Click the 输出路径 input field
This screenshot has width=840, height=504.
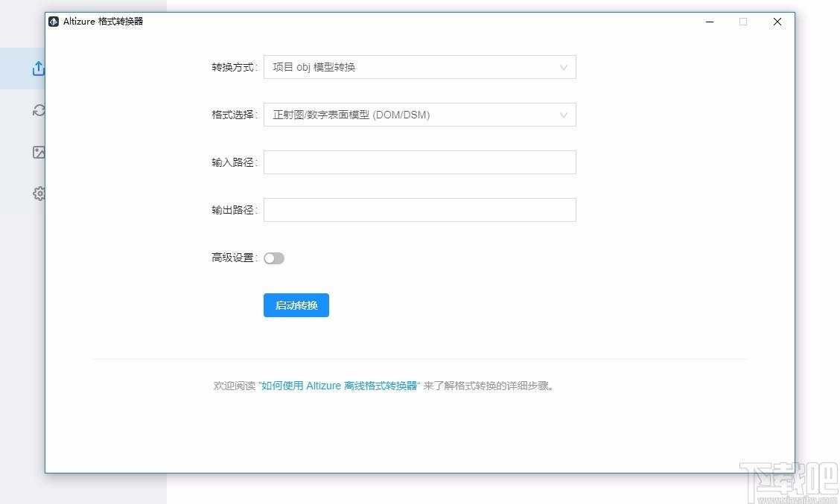point(419,210)
